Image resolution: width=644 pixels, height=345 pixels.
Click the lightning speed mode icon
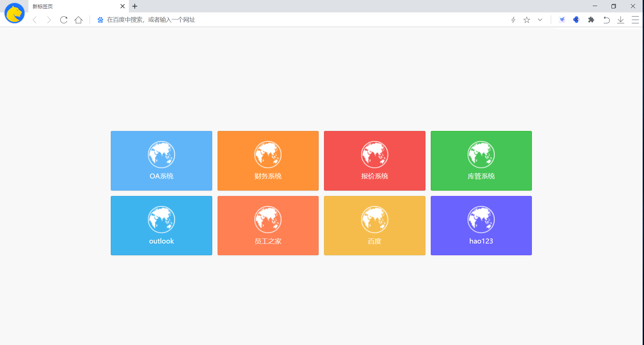(x=513, y=20)
